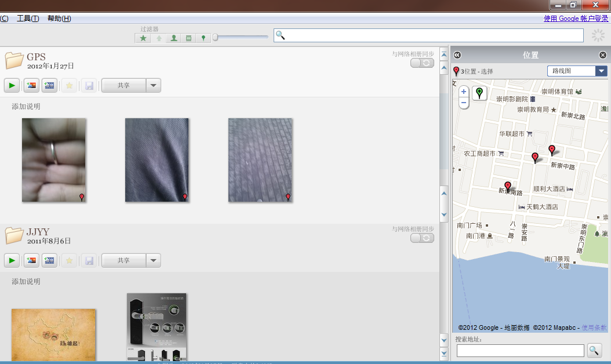Image resolution: width=611 pixels, height=364 pixels.
Task: Create movie presentation in JJYY folder
Action: coord(49,260)
